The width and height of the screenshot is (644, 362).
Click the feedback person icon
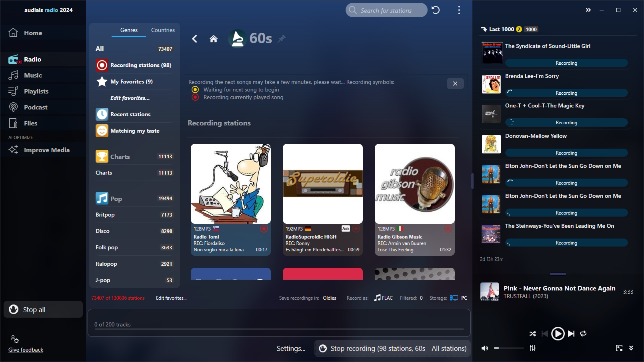point(15,339)
